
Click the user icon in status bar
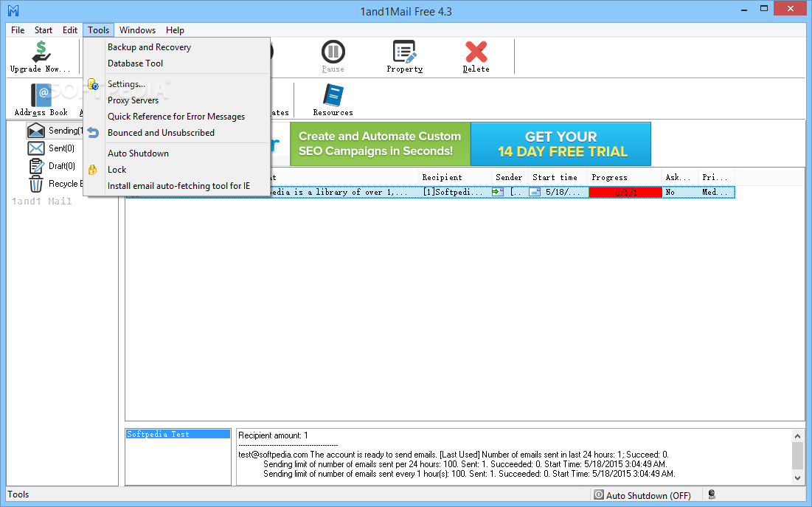tap(712, 494)
